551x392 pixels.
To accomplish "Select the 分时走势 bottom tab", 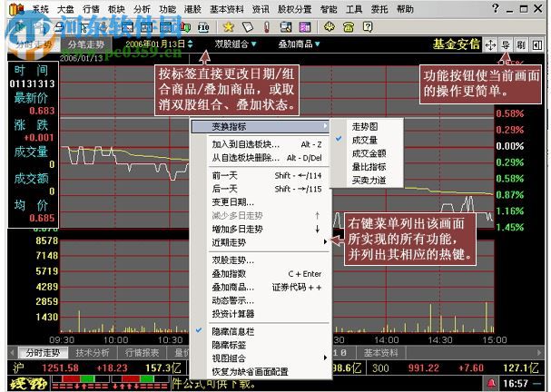I will [43, 353].
